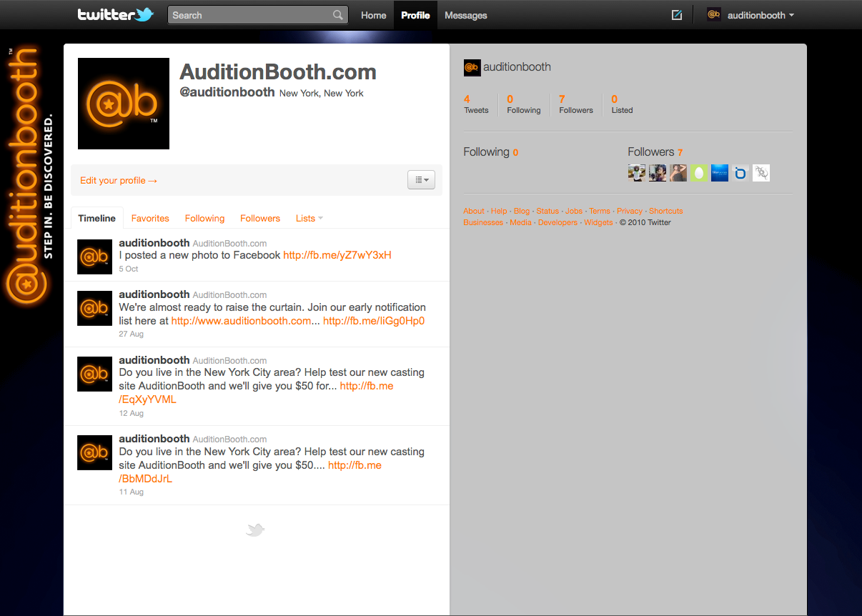Open the www.auditionbooth.com link in the tweet

[242, 321]
